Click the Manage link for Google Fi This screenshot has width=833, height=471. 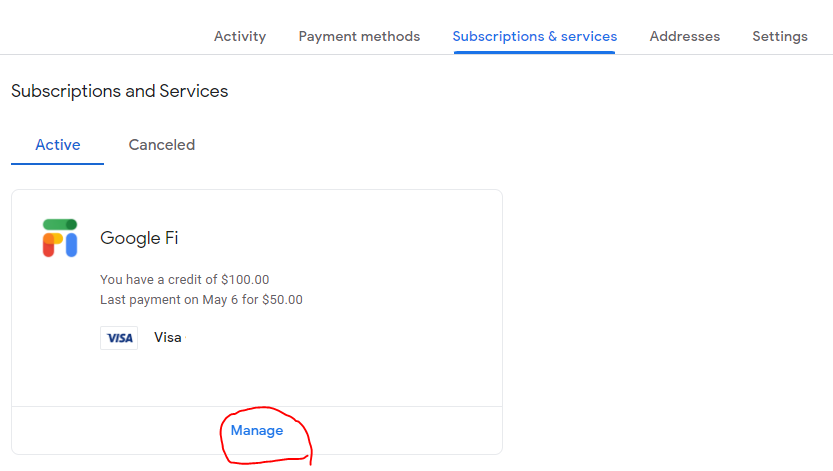point(257,430)
